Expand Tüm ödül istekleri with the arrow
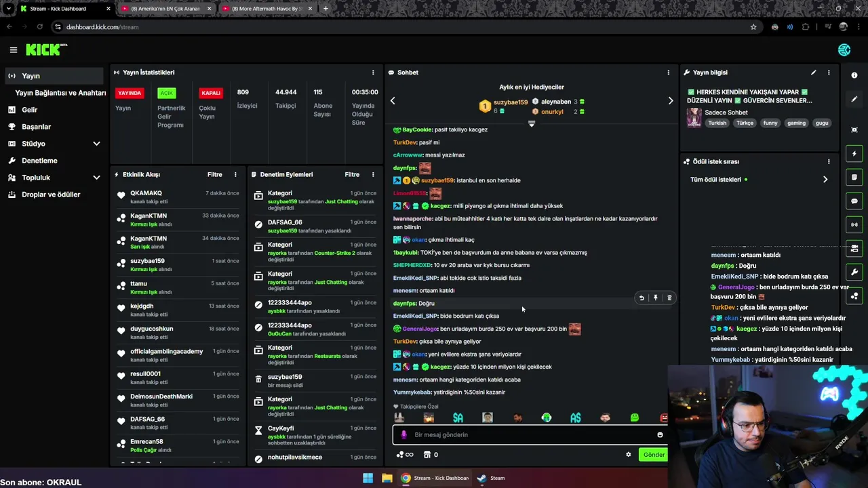Screen dimensions: 868x488 [825, 180]
